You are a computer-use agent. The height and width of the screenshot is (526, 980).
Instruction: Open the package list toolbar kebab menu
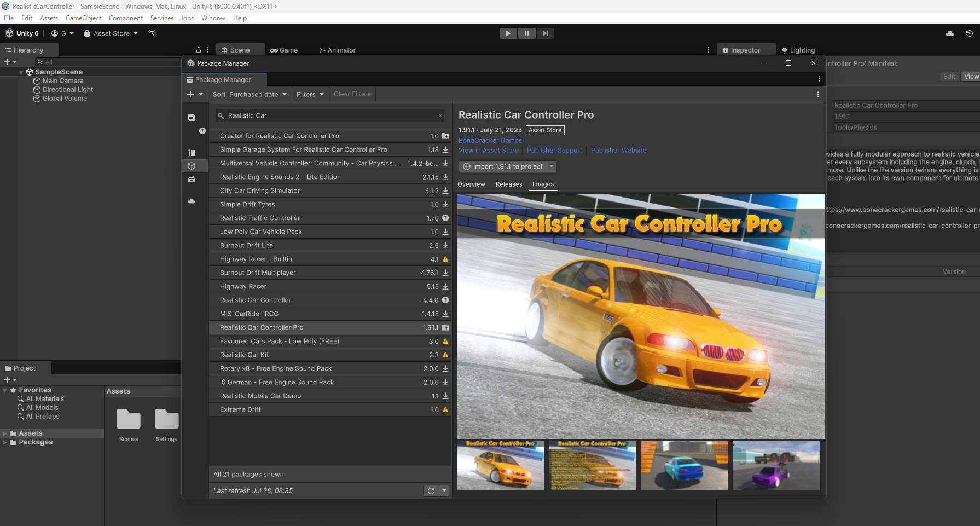pos(818,94)
